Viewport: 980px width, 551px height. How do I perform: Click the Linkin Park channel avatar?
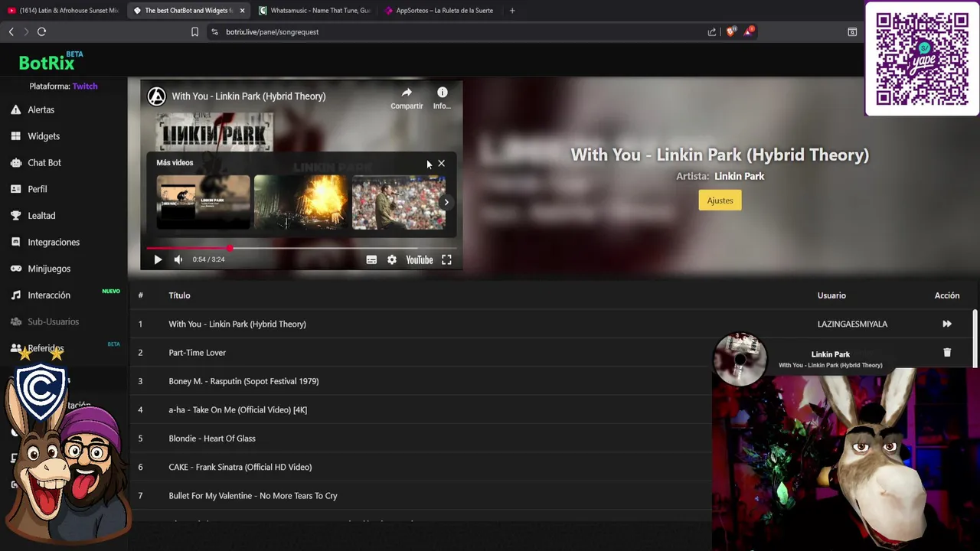[156, 96]
